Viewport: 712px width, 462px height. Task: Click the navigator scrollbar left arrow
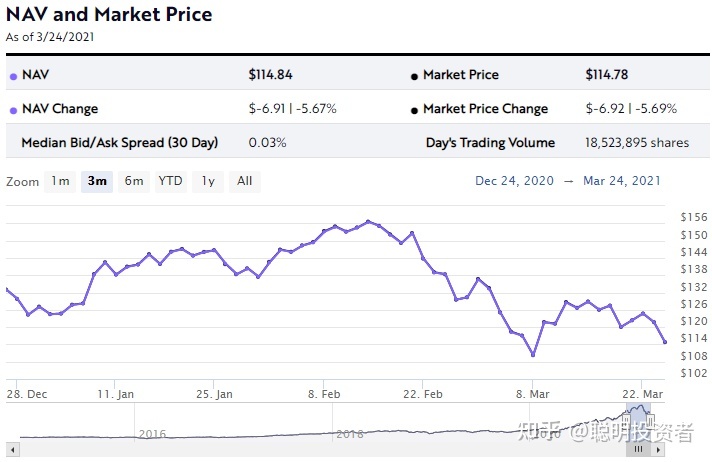tap(13, 450)
